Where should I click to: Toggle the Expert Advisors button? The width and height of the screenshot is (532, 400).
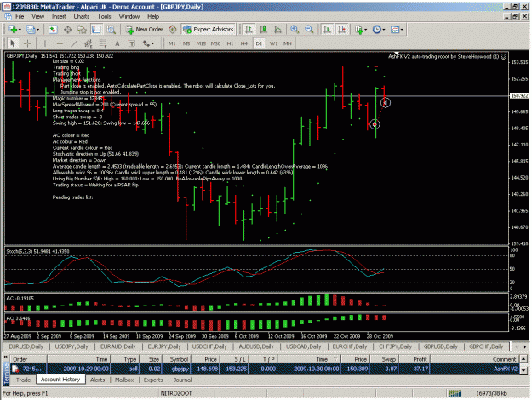[209, 30]
